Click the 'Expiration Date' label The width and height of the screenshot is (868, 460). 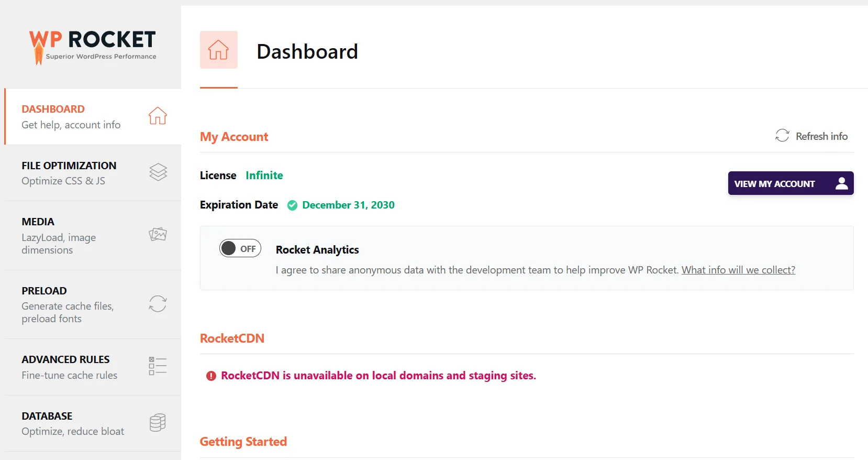point(239,205)
